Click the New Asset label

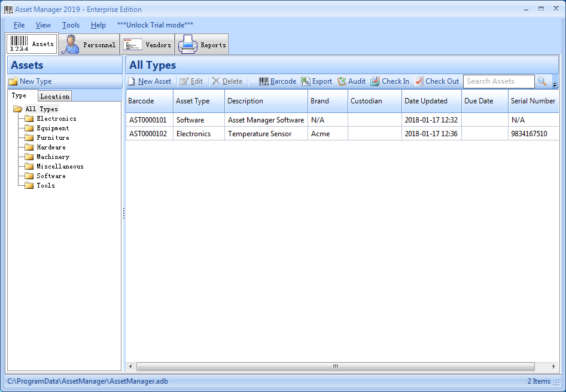(154, 81)
